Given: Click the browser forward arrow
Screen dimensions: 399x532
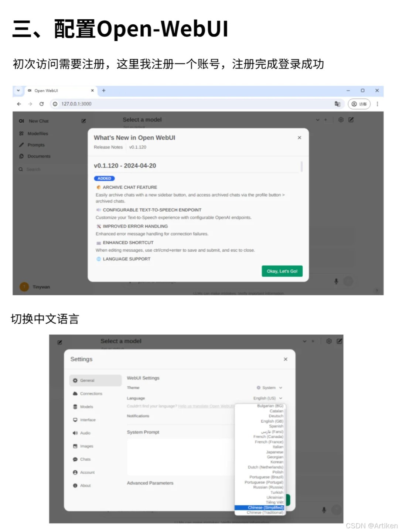Looking at the screenshot, I should [30, 104].
